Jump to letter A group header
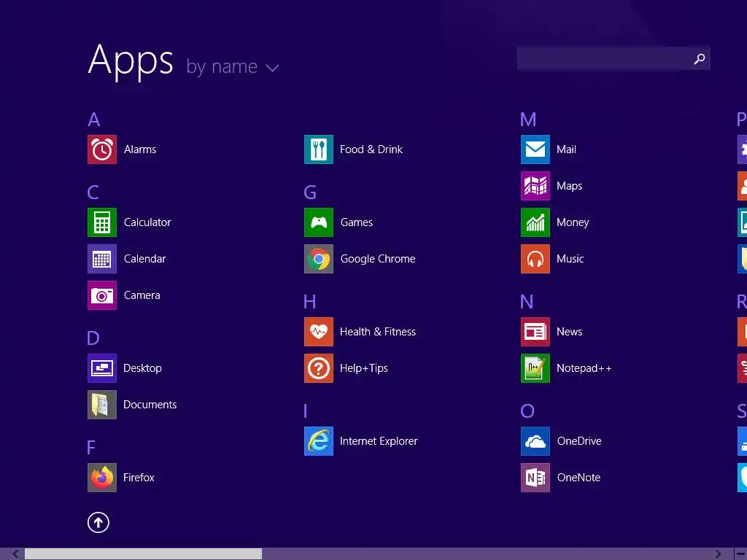The width and height of the screenshot is (747, 560). pos(94,120)
